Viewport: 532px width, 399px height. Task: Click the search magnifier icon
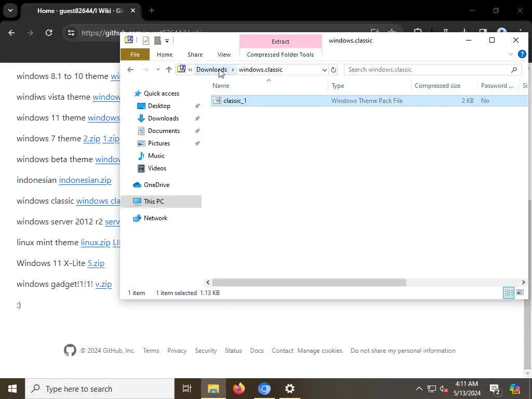pyautogui.click(x=514, y=70)
